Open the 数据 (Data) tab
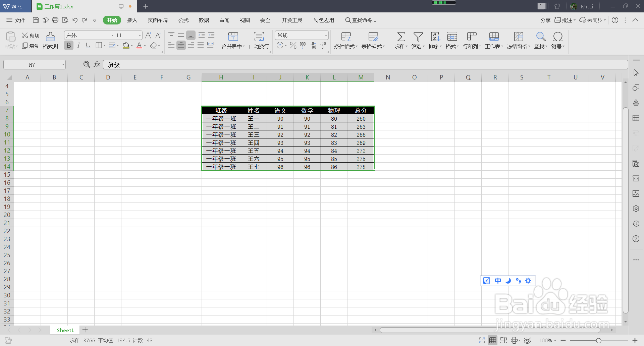The image size is (644, 346). [x=204, y=20]
